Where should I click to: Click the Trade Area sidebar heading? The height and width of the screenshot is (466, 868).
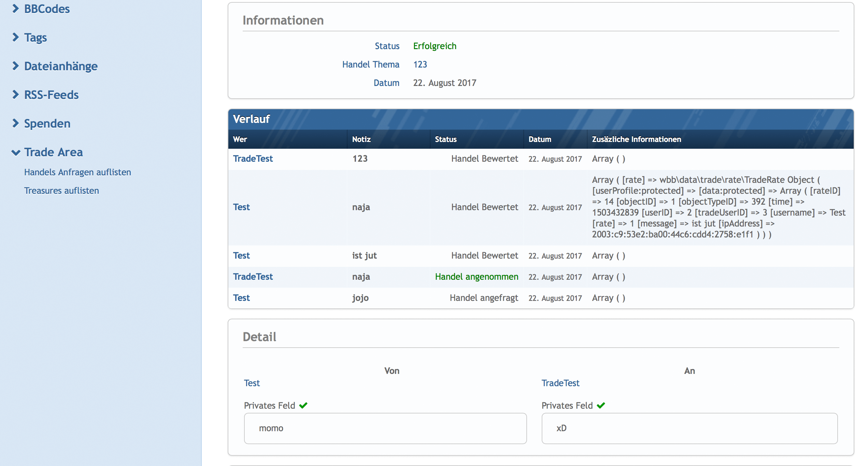[53, 152]
